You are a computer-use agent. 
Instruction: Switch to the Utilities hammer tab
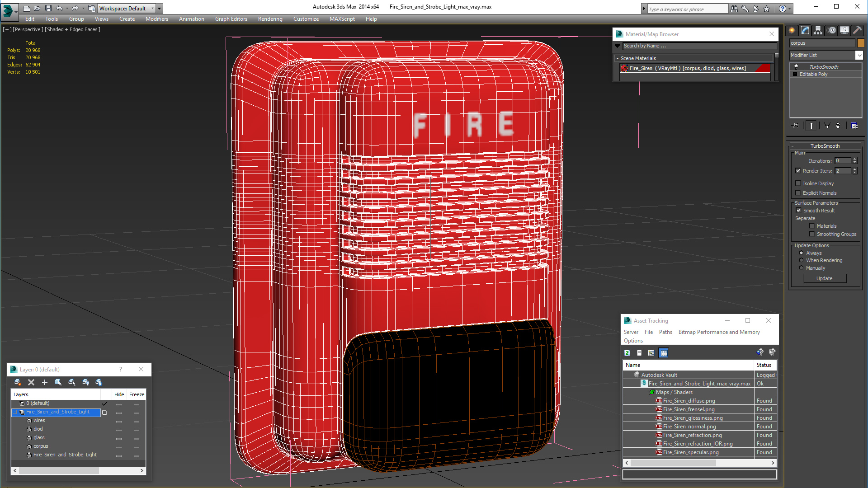pos(857,30)
